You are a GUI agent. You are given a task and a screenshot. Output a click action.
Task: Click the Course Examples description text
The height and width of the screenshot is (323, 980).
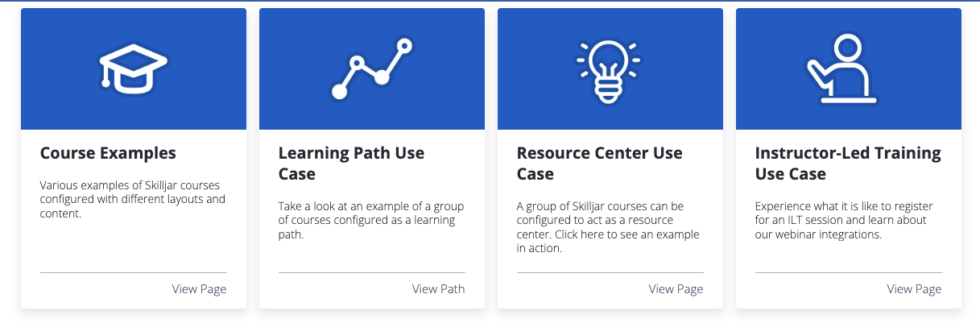click(133, 199)
